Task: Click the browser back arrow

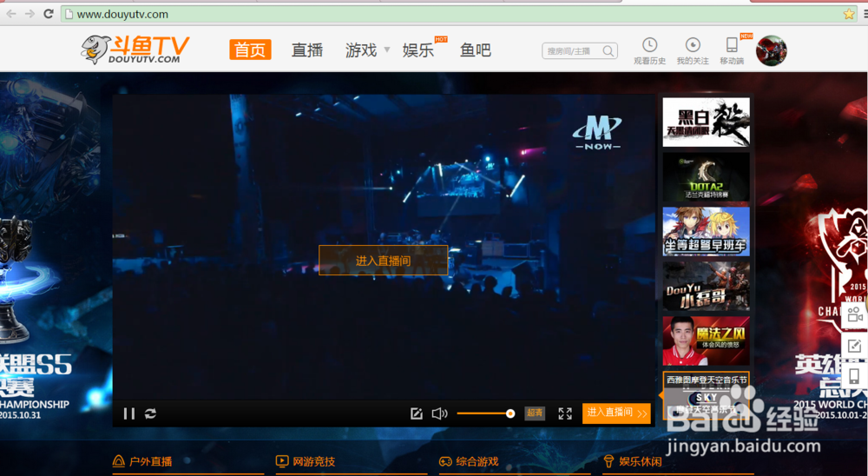Action: (x=11, y=14)
